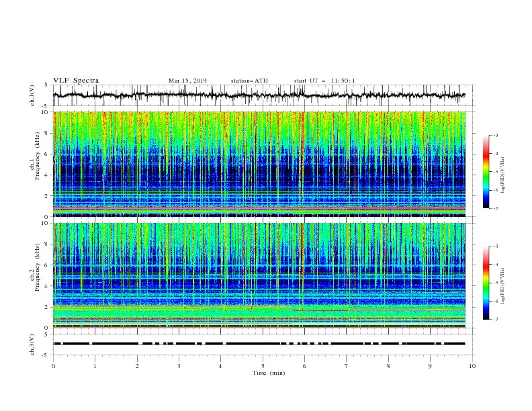Click the "0" tick on the time axis
532x411 pixels.
53,366
